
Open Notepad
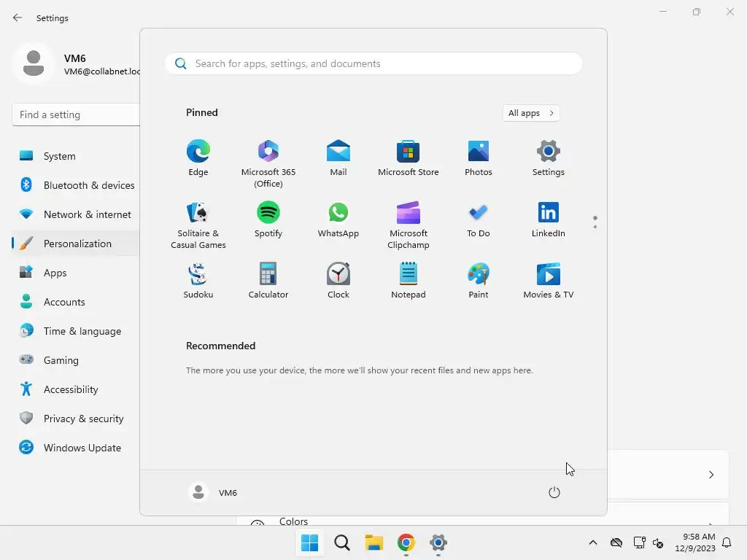(409, 281)
